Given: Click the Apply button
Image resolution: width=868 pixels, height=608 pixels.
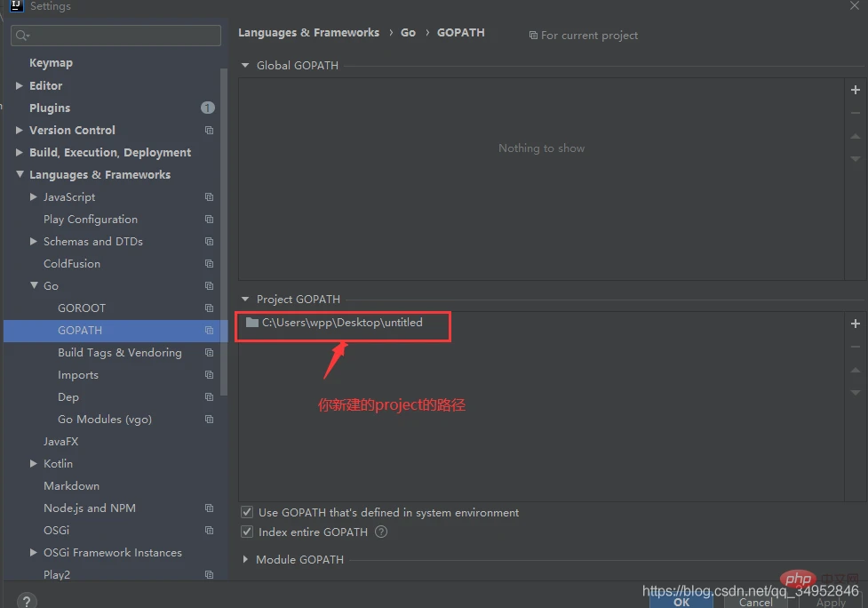Looking at the screenshot, I should click(x=831, y=602).
